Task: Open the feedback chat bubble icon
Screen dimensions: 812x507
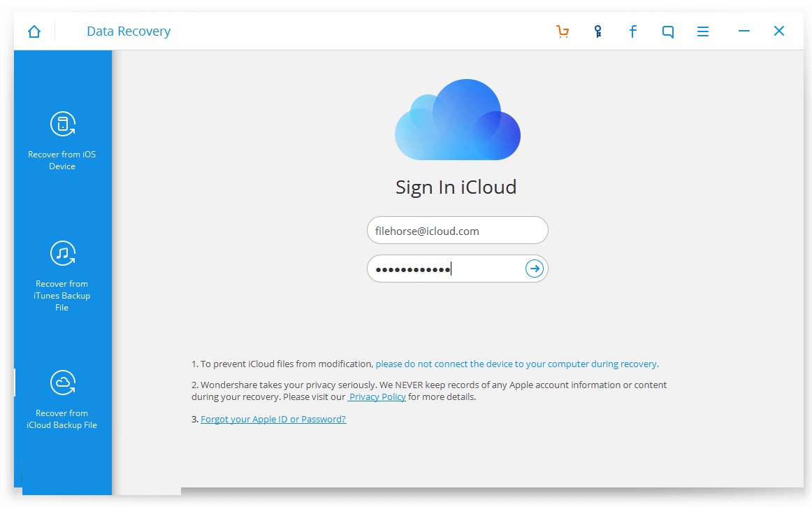Action: point(668,31)
